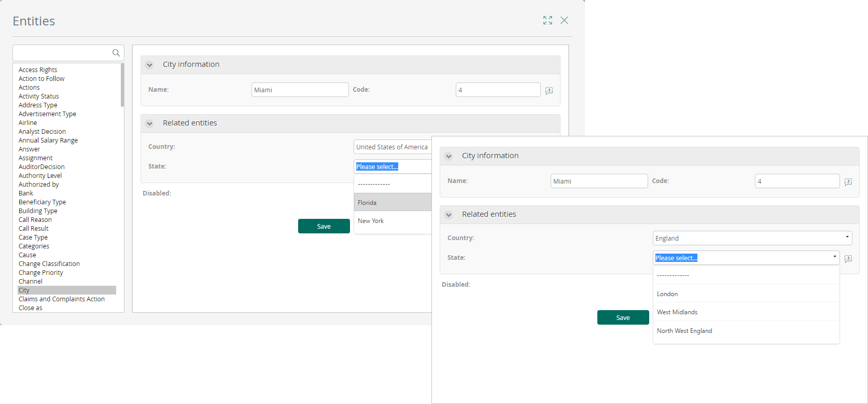Viewport: 868px width, 404px height.
Task: Select Bank entity
Action: point(26,193)
